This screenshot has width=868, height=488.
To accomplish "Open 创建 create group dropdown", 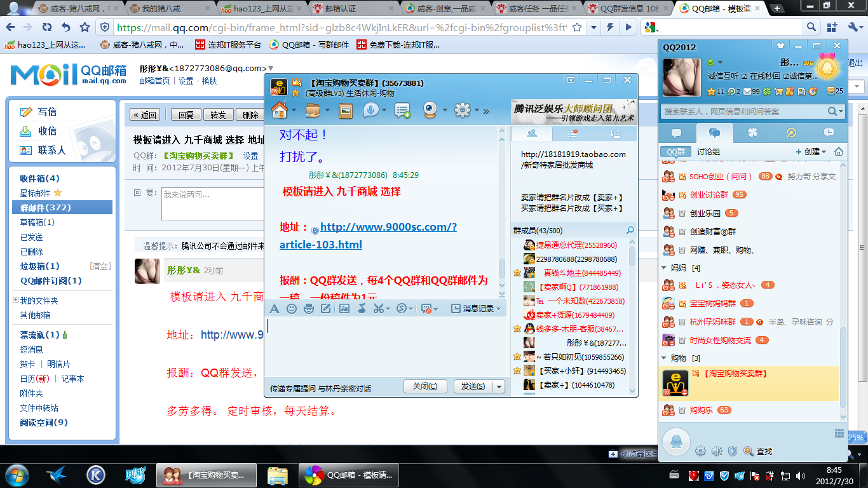I will 811,152.
